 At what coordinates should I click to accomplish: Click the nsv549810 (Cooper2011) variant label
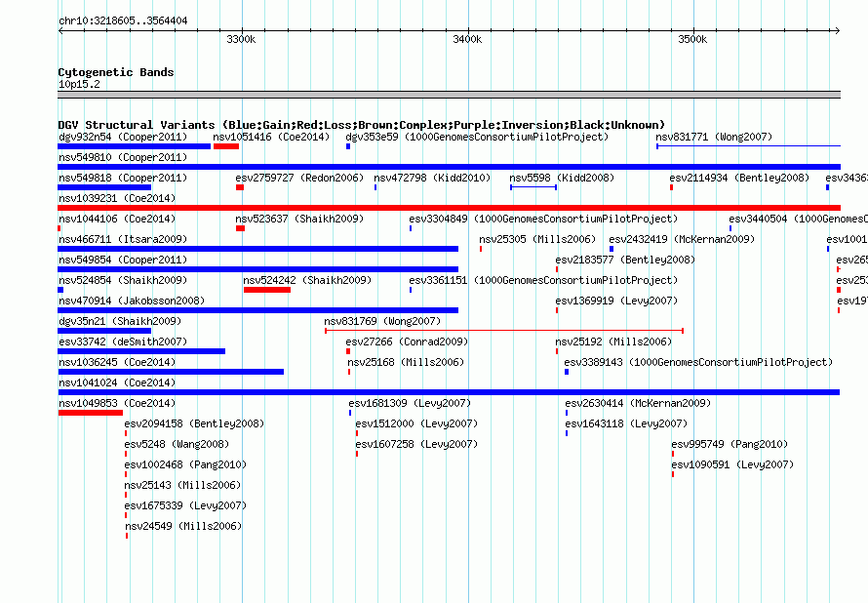pos(123,157)
